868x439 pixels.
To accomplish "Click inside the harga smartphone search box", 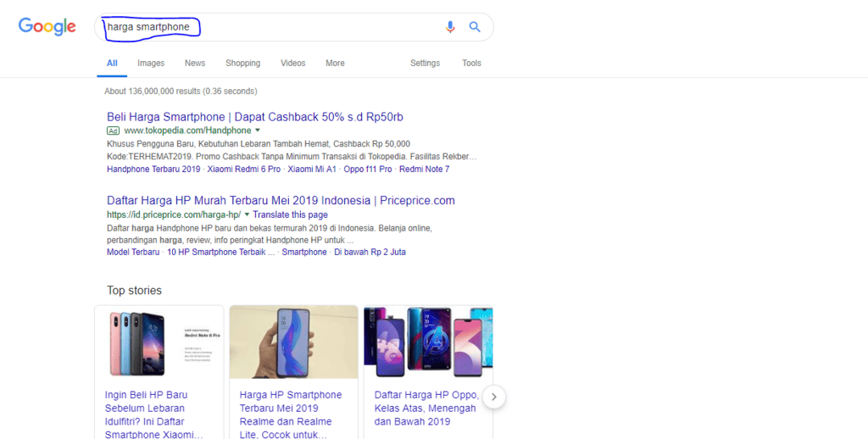I will pos(294,27).
